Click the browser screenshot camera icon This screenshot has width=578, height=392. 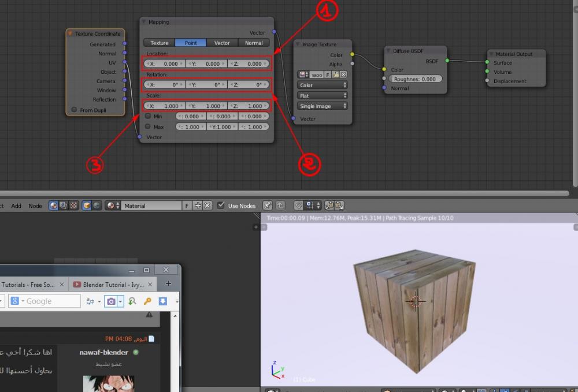(110, 301)
